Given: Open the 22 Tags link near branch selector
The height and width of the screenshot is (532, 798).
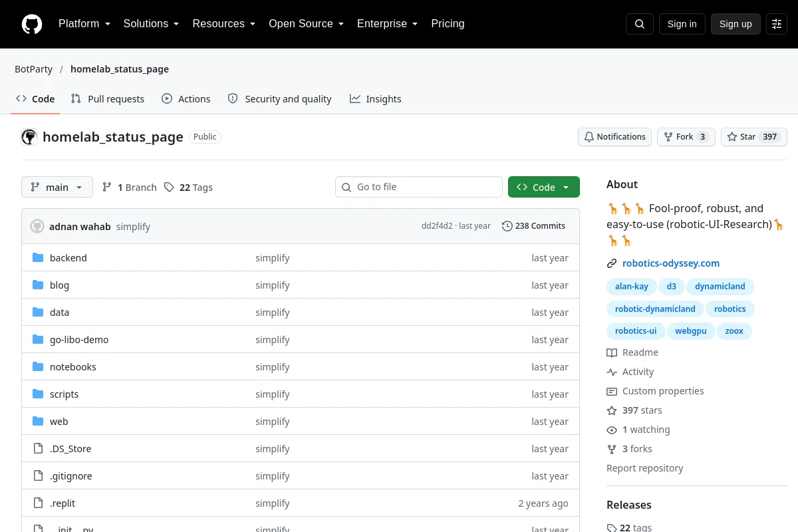Looking at the screenshot, I should coord(189,188).
